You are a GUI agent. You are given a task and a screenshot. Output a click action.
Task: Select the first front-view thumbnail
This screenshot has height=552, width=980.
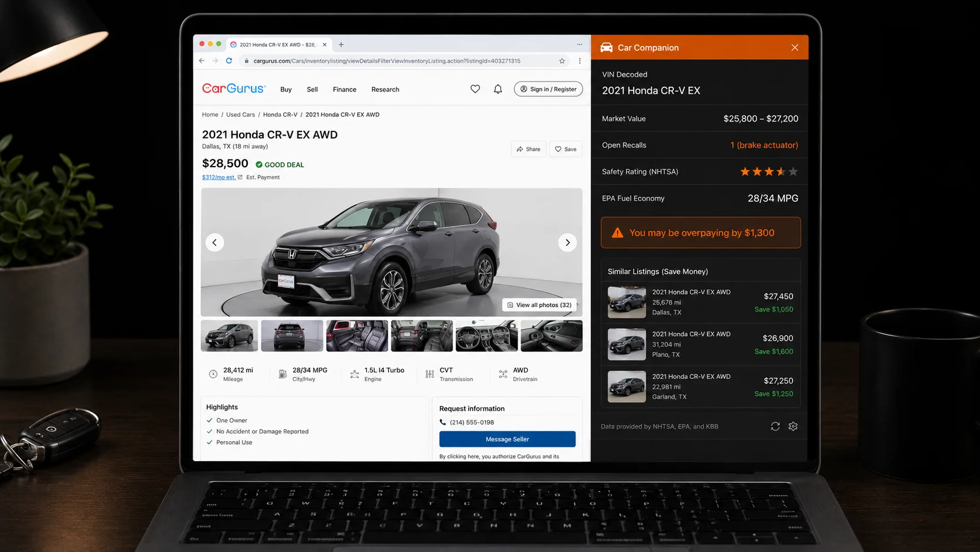click(229, 336)
